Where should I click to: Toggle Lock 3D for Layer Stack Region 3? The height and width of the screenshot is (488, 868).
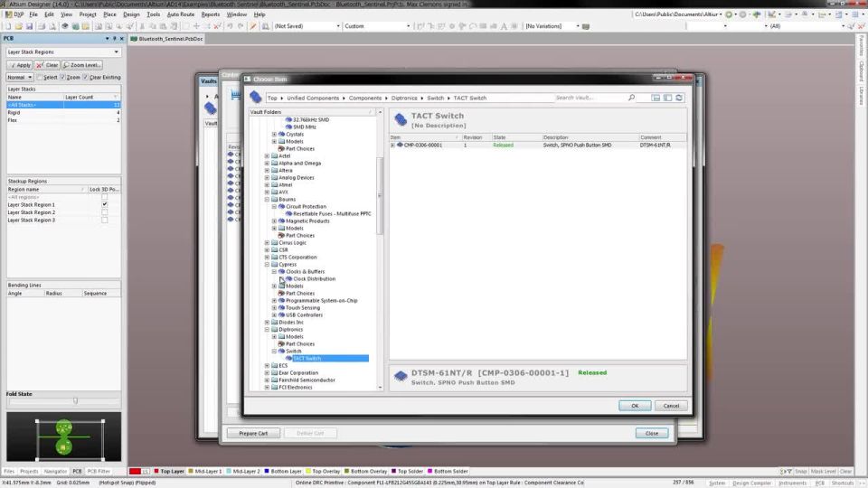tap(104, 221)
